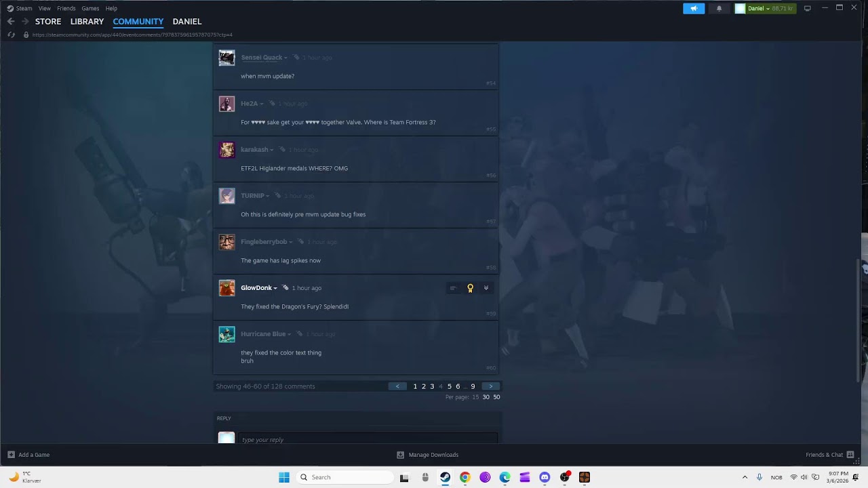Click the Steam logo in the title bar

10,8
